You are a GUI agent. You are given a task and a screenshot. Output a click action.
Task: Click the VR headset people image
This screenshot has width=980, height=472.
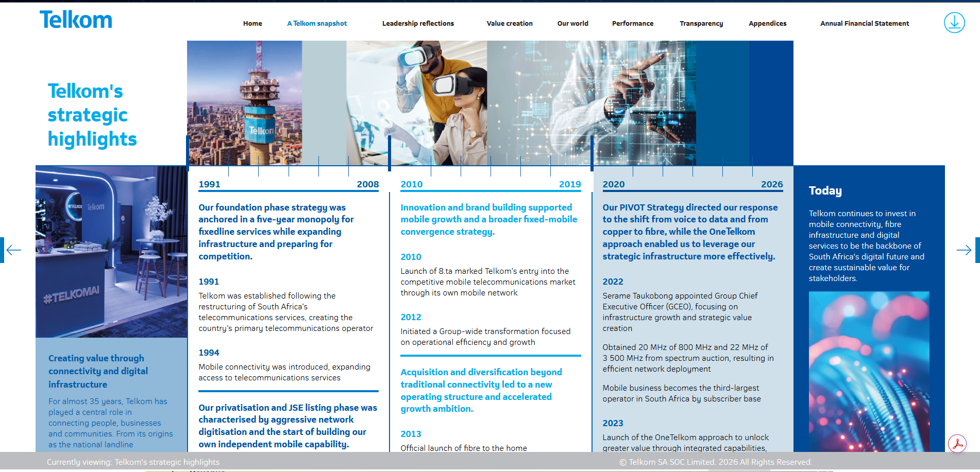coord(416,103)
